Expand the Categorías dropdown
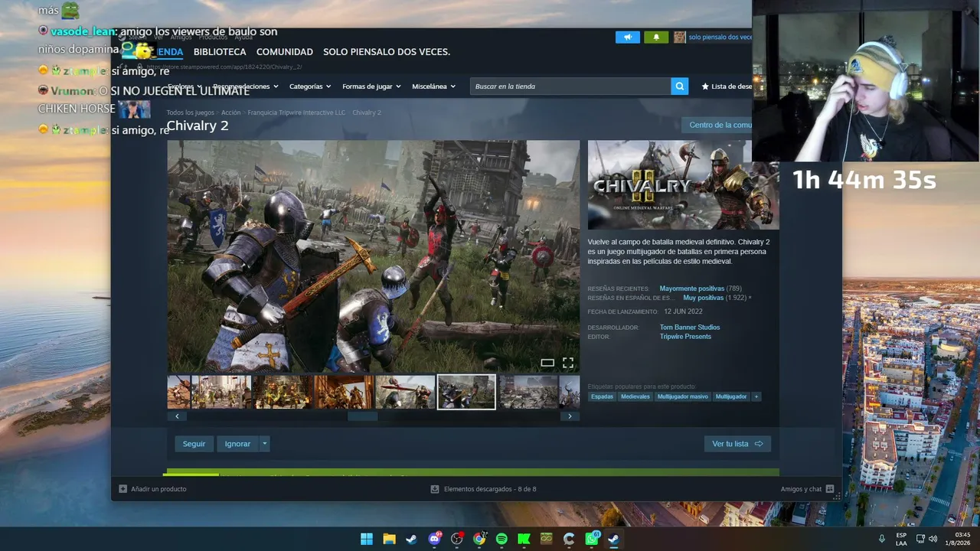Viewport: 980px width, 551px height. 310,86
